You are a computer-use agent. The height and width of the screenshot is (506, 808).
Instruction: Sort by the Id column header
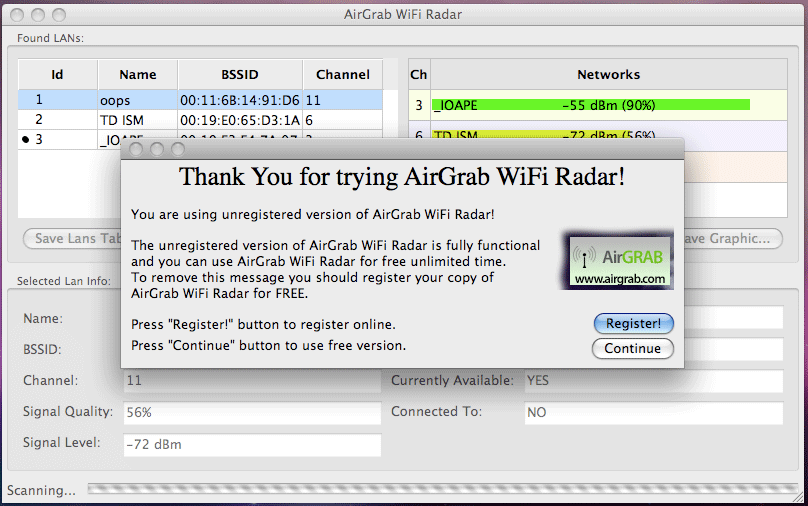coord(58,75)
